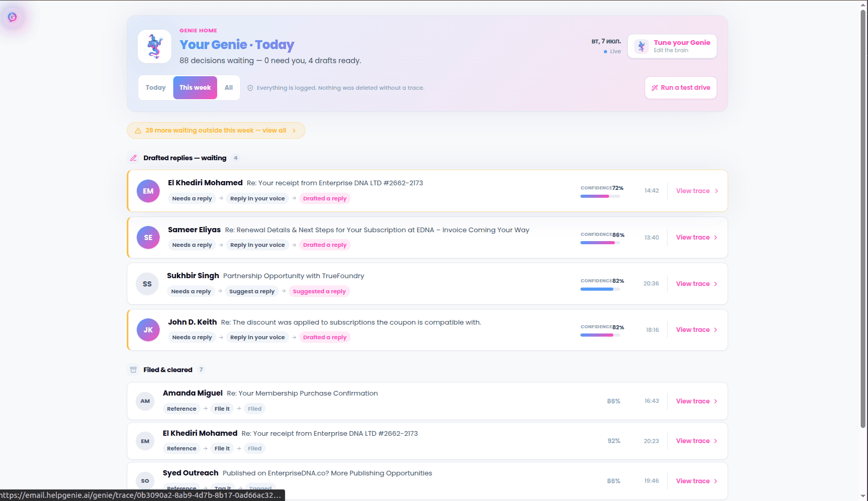
Task: Open Re: Your Membership Purchase Confirmation email
Action: click(x=302, y=393)
